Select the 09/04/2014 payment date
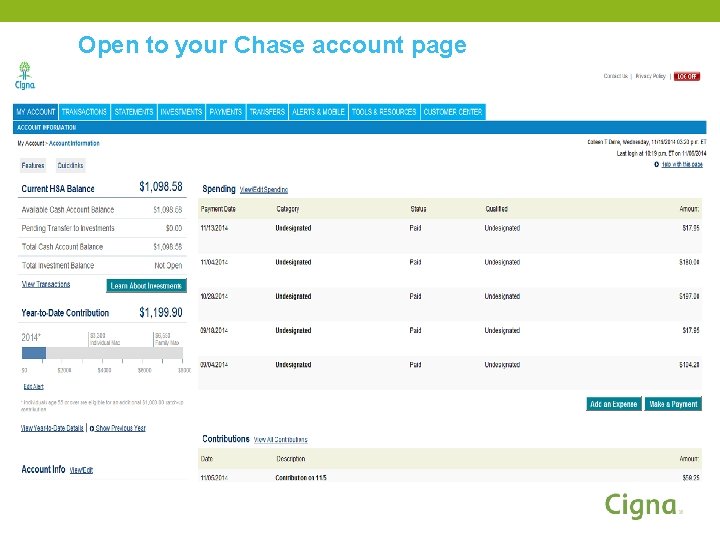This screenshot has height=540, width=720. (x=214, y=365)
